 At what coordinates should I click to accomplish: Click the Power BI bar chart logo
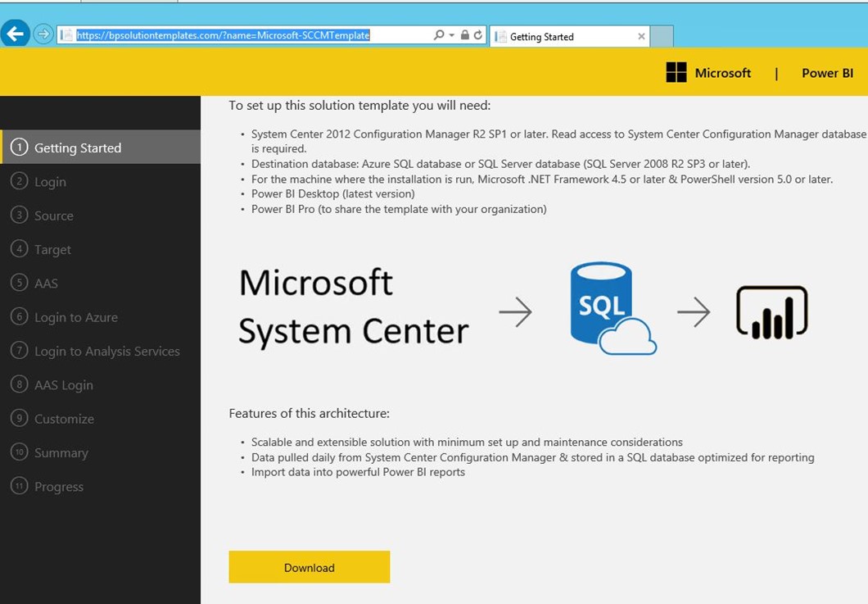click(771, 312)
